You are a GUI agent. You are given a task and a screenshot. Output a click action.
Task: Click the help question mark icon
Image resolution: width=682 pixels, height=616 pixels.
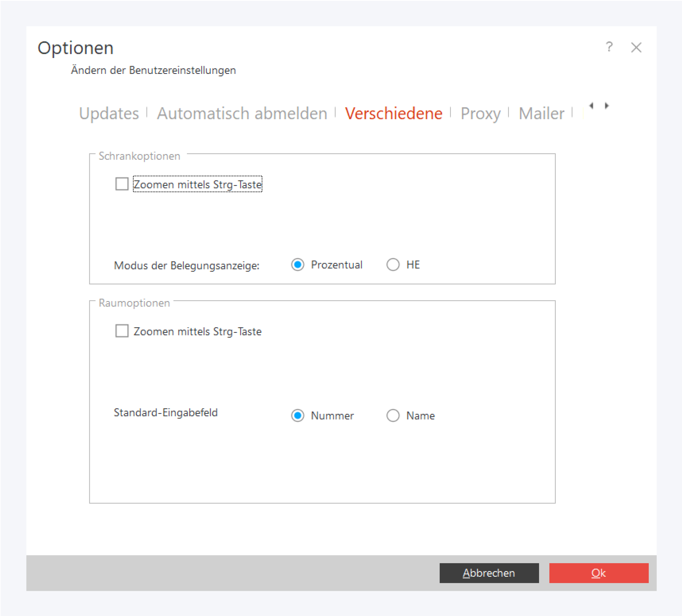[x=609, y=47]
